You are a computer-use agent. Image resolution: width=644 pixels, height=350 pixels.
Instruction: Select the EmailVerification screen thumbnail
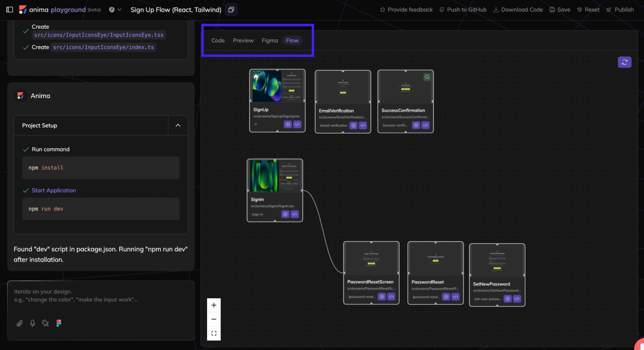pos(343,87)
